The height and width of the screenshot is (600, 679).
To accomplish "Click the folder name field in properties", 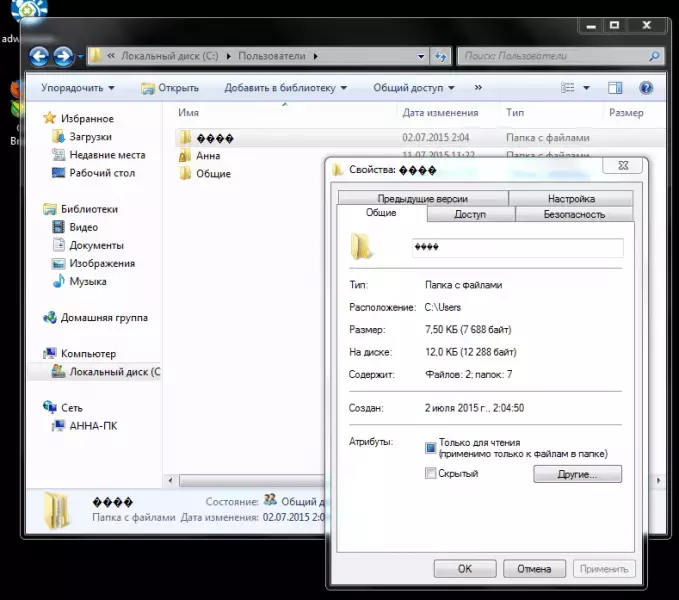I will pos(517,248).
